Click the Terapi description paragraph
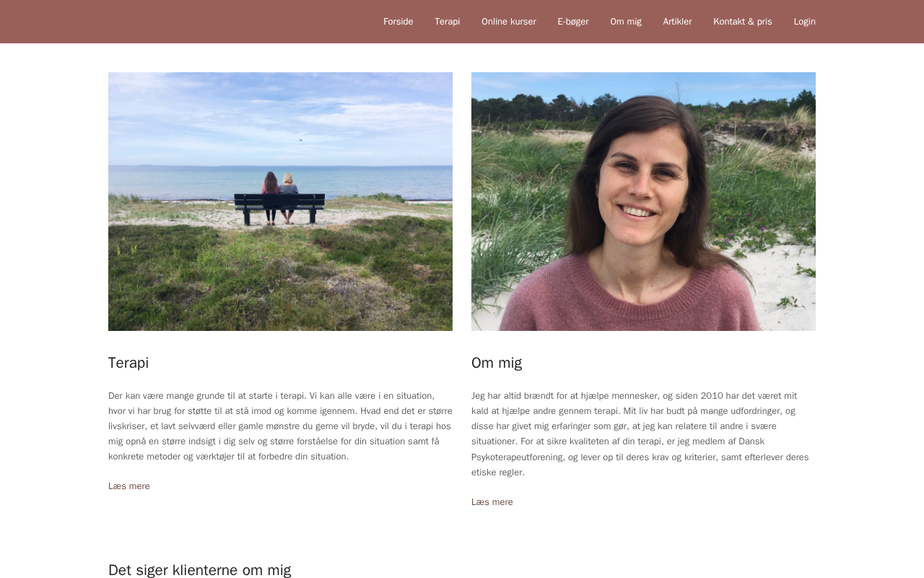924x578 pixels. [x=280, y=426]
